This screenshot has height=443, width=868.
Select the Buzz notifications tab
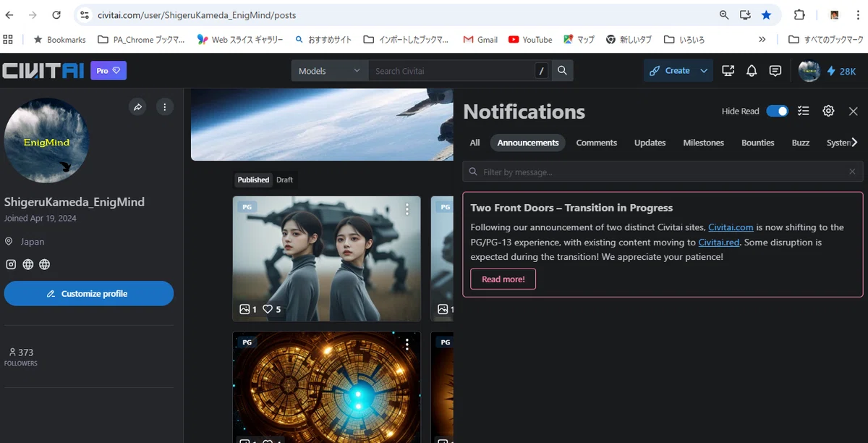coord(801,143)
